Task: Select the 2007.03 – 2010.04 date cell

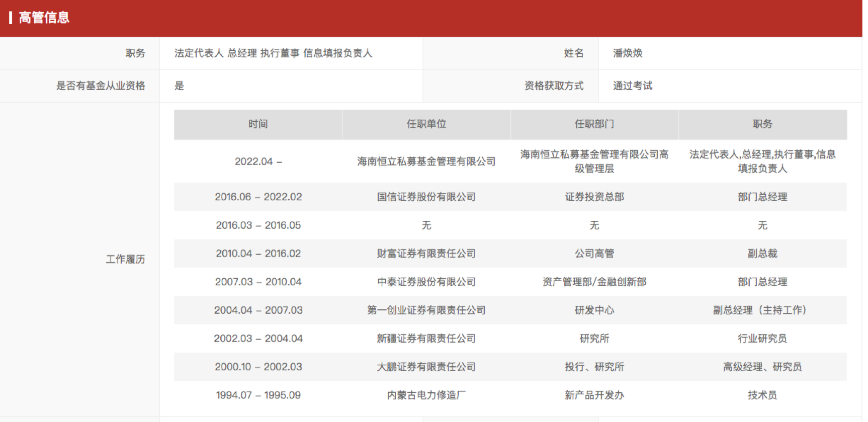Action: point(258,282)
